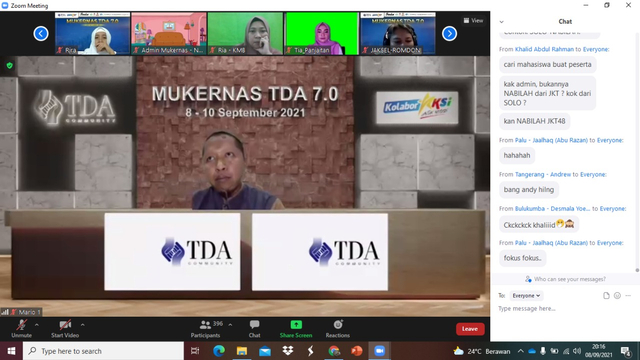This screenshot has width=640, height=360.
Task: Click message 'hahahah'
Action: [517, 156]
